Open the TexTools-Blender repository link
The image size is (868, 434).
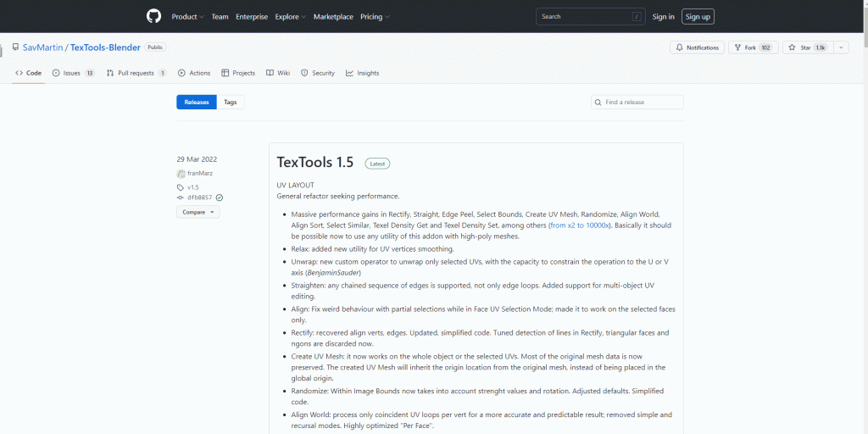[105, 47]
